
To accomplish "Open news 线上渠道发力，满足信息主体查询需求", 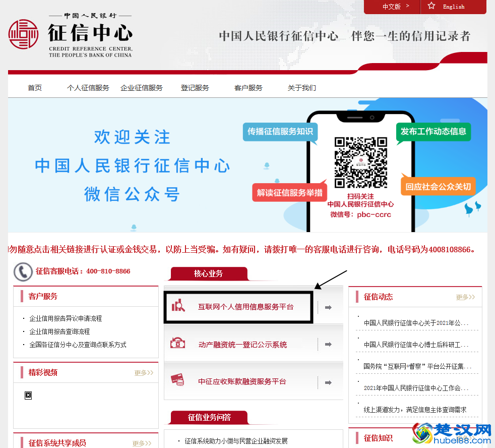I will [415, 410].
